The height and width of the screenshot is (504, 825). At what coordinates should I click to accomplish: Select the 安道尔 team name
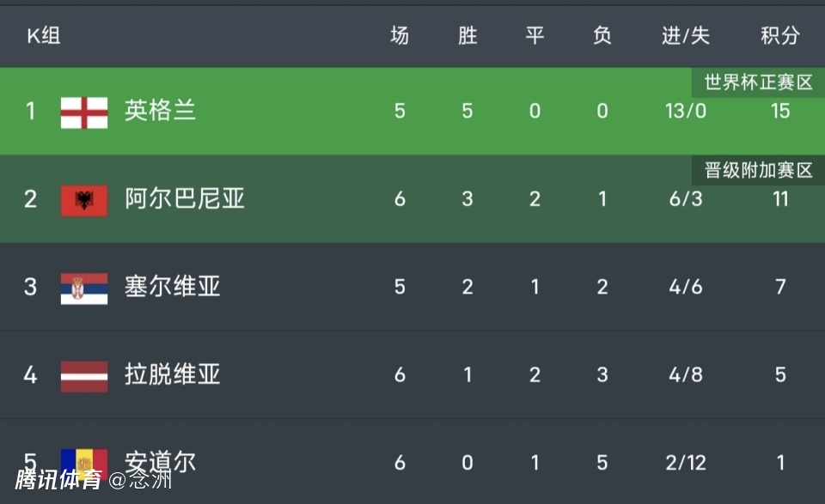point(161,463)
